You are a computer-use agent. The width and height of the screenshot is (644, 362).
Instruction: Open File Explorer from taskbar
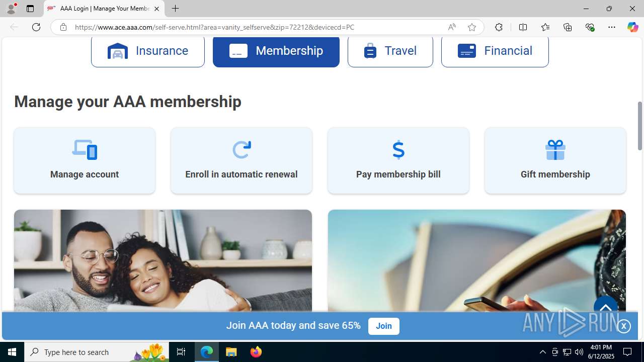pos(231,352)
